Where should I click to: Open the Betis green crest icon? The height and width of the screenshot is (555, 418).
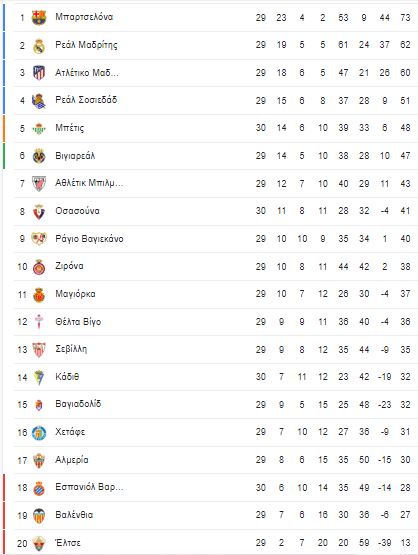[x=39, y=128]
